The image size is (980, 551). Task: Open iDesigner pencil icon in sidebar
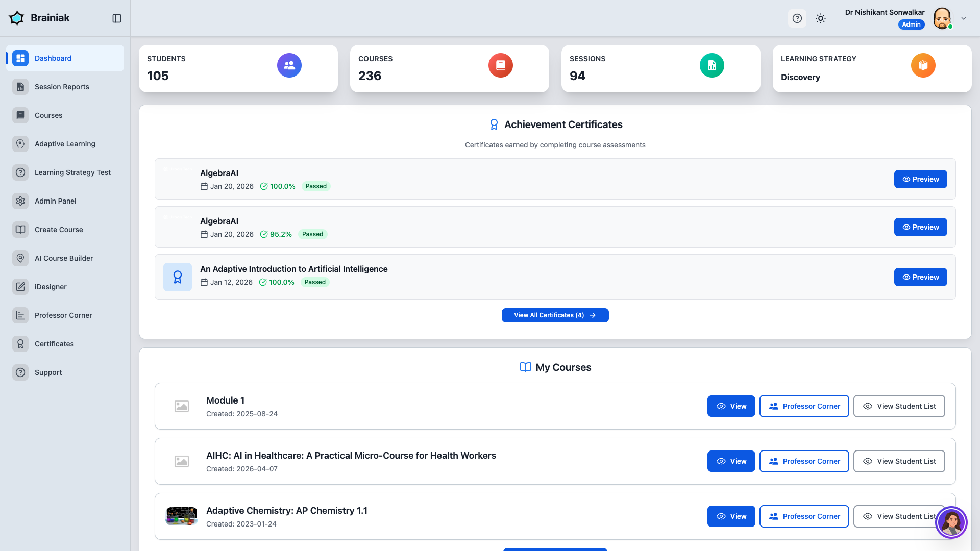[x=20, y=287]
